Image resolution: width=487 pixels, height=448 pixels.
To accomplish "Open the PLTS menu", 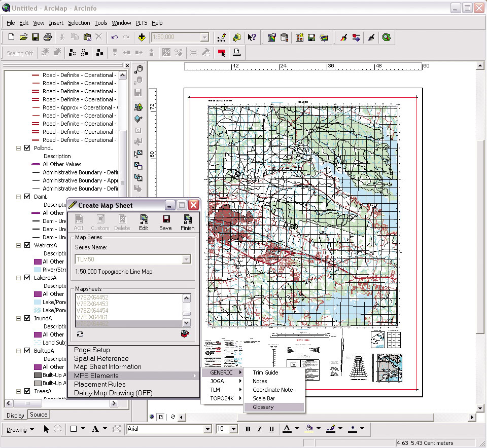I will [142, 23].
